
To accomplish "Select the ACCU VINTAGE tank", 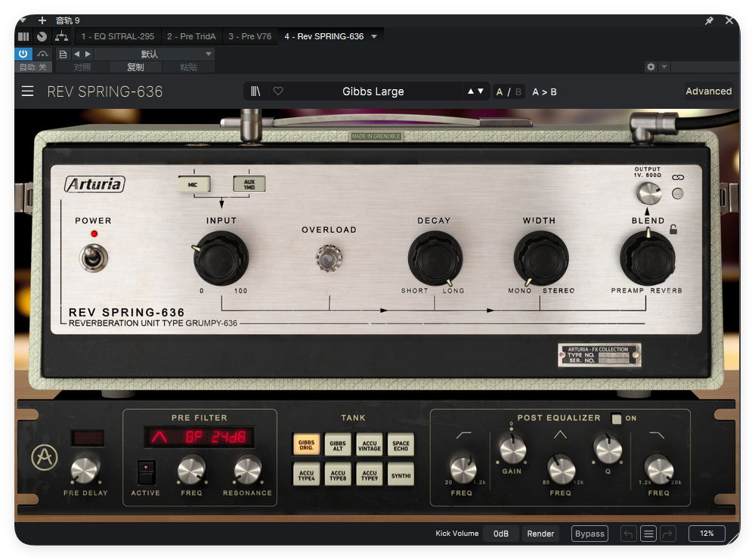I will 370,444.
